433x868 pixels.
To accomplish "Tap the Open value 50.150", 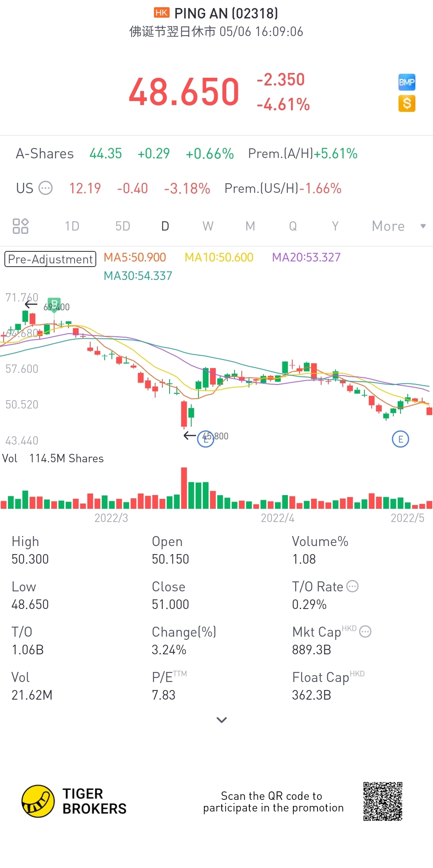I will tap(170, 559).
